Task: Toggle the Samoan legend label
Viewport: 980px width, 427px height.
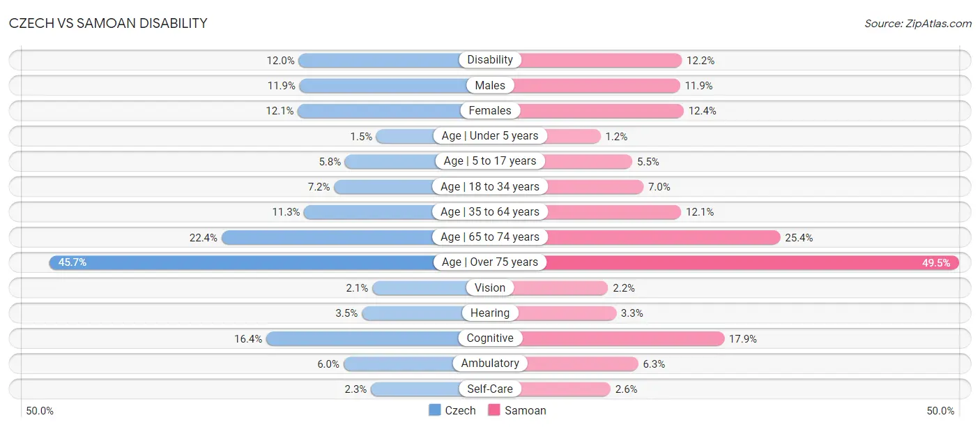Action: click(x=526, y=410)
